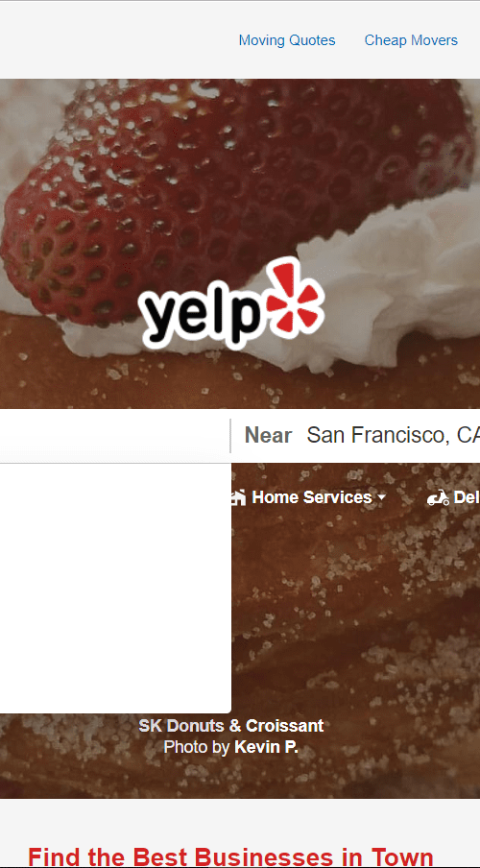Click inside the blank search suggestions panel
Viewport: 480px width, 868px height.
(x=115, y=588)
